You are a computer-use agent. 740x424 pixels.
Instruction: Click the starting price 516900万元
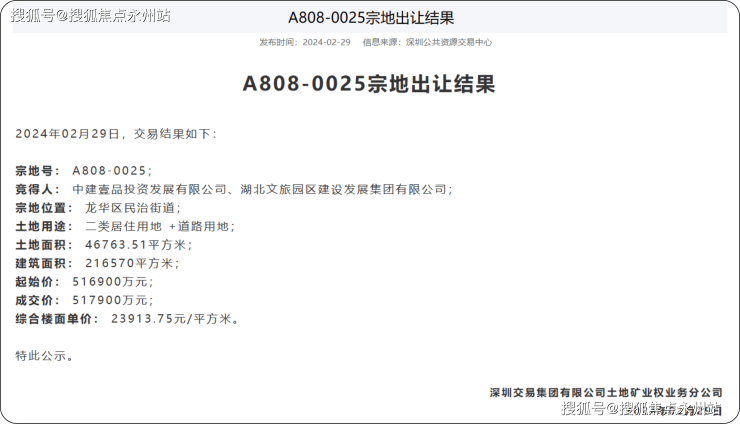[x=112, y=282]
